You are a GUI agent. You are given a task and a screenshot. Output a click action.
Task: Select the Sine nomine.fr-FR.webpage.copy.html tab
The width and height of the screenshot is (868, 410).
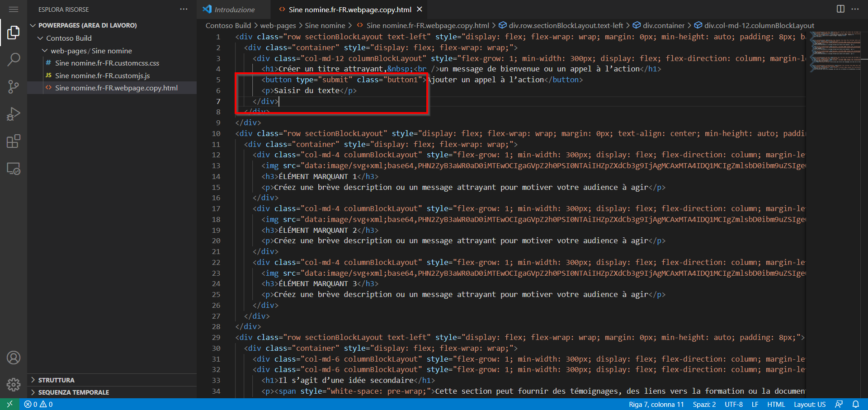click(349, 9)
